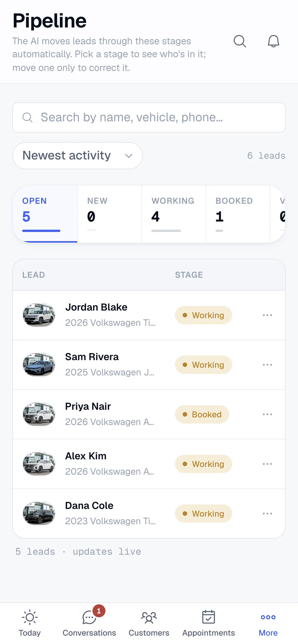Viewport: 298px width, 644px height.
Task: Open search via header magnifier icon
Action: point(240,41)
